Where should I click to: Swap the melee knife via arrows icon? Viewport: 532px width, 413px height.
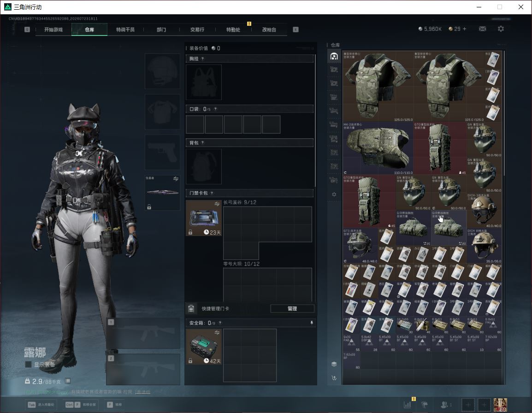click(x=176, y=179)
